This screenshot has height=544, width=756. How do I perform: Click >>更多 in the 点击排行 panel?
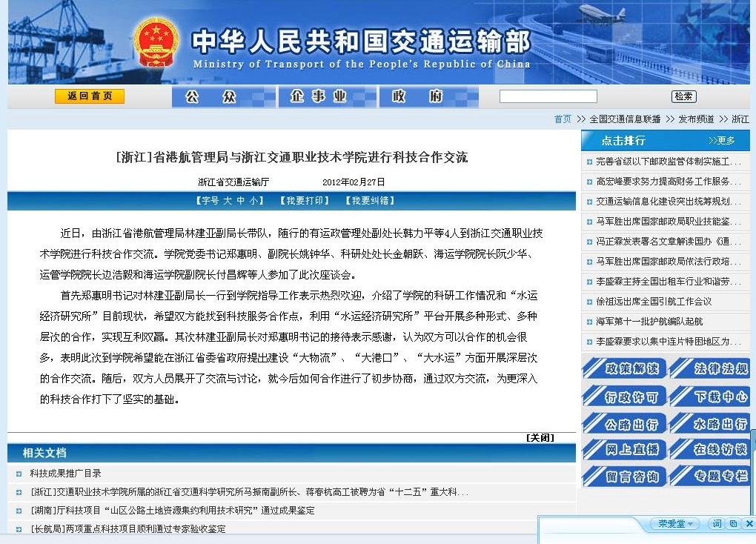(x=722, y=140)
